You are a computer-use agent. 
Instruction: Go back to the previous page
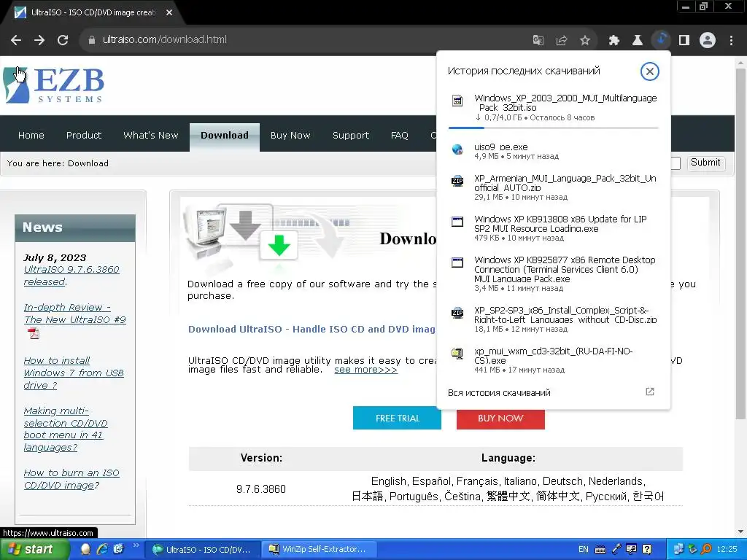click(x=16, y=40)
